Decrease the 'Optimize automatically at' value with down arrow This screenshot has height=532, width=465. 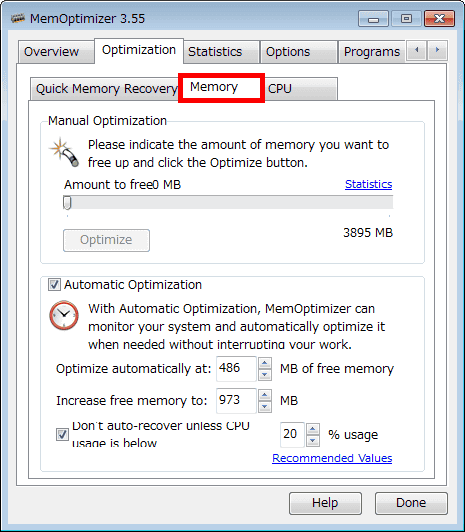[x=265, y=375]
